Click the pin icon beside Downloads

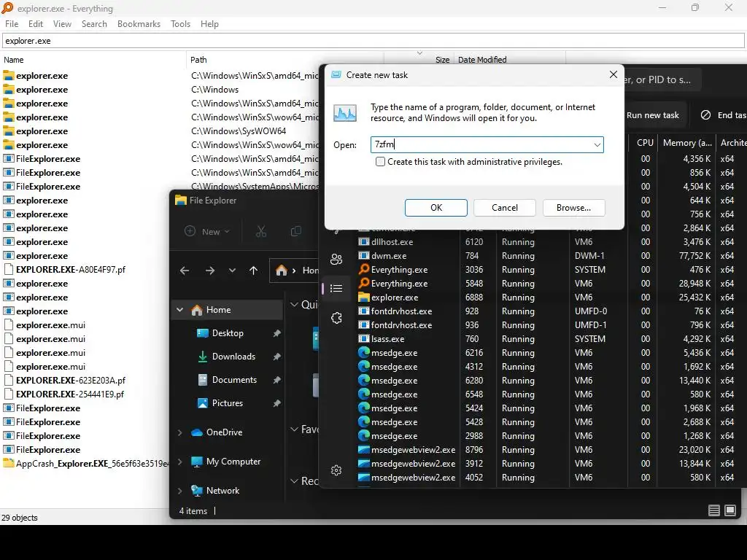tap(276, 357)
